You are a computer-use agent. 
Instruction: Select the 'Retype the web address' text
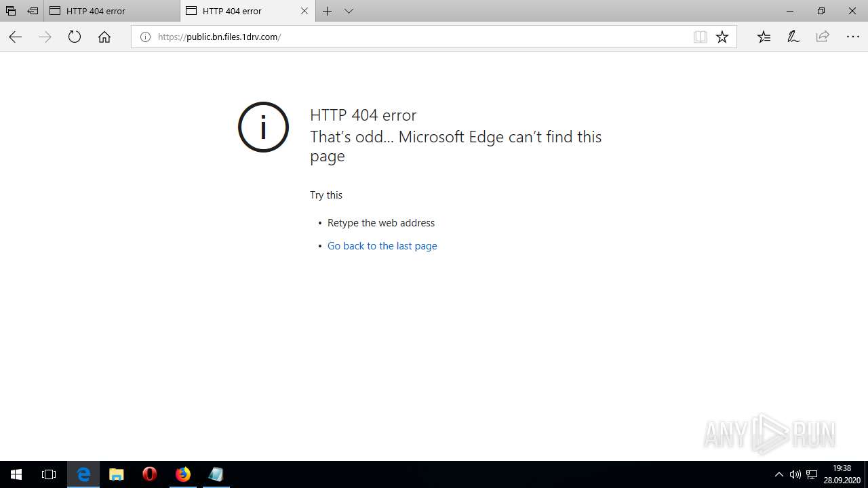381,223
